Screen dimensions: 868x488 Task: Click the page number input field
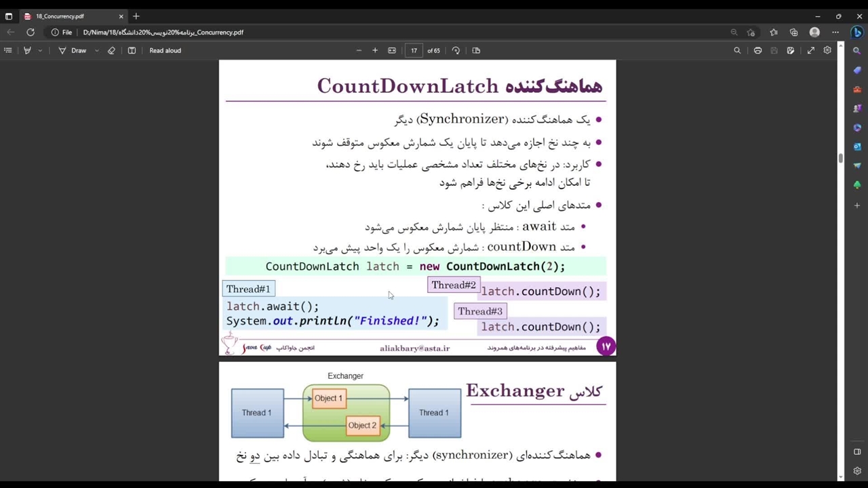point(414,50)
